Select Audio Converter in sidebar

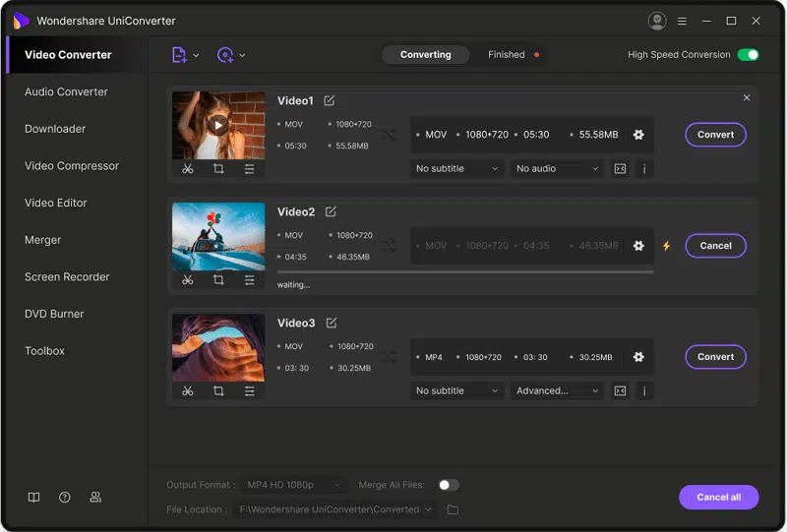pyautogui.click(x=66, y=91)
